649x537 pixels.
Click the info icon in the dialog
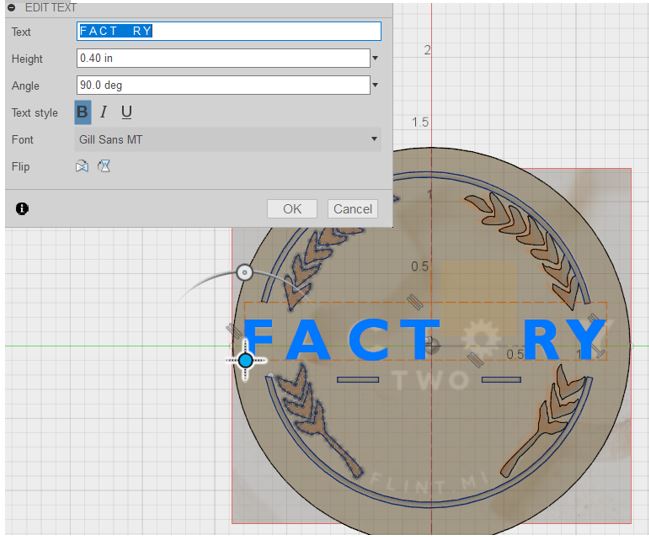tap(22, 209)
